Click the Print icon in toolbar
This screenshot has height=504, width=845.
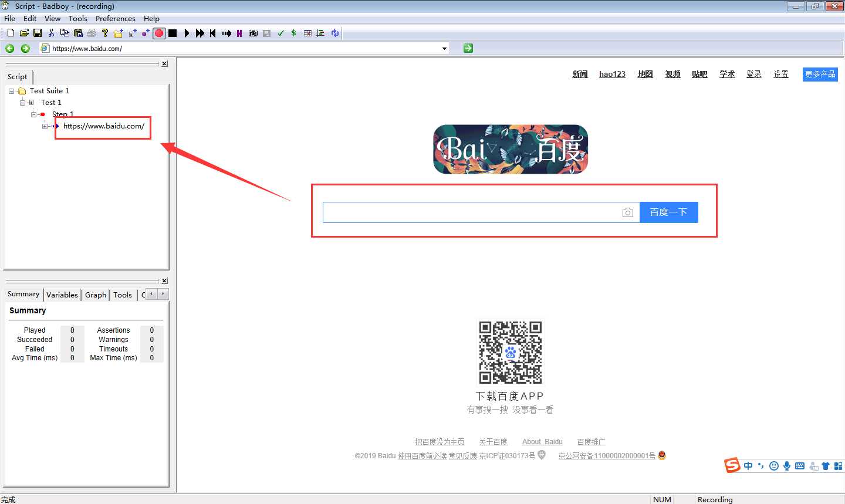(x=92, y=33)
